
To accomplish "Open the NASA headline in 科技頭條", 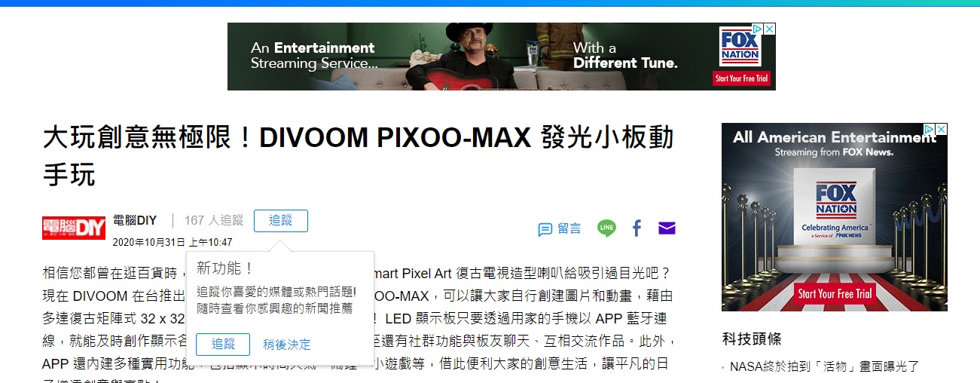I will coord(821,367).
